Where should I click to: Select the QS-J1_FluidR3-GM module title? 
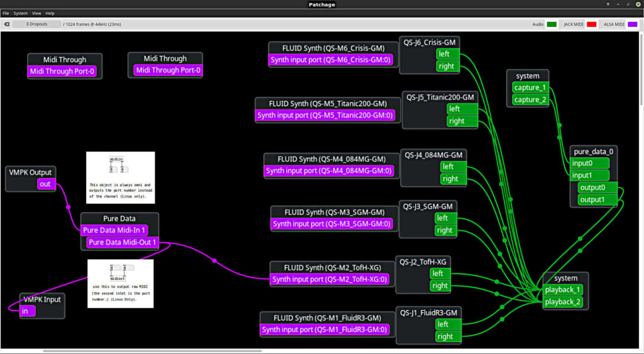(x=429, y=313)
